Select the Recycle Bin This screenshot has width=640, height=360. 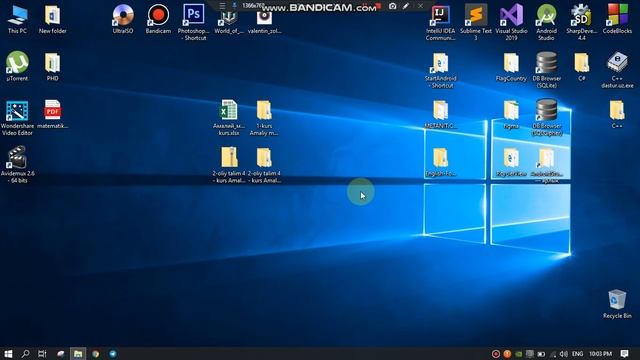[617, 304]
